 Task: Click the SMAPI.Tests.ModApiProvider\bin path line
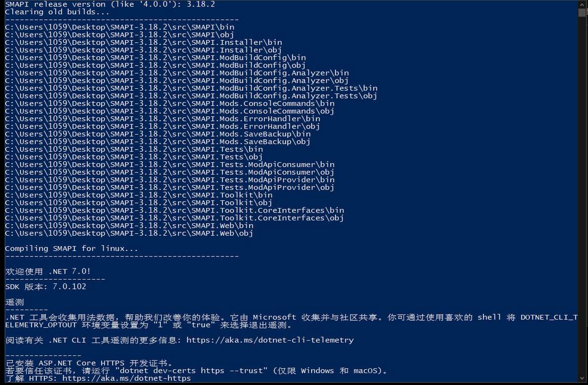coord(170,179)
